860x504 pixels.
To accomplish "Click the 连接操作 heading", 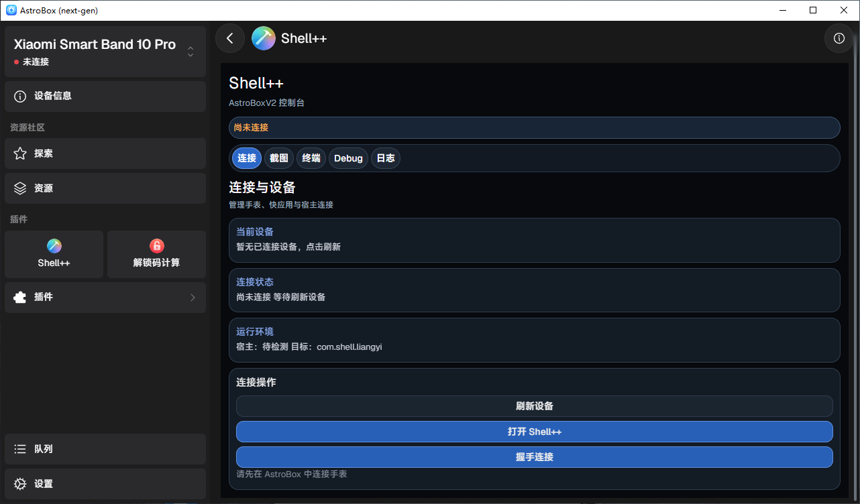I will tap(256, 382).
